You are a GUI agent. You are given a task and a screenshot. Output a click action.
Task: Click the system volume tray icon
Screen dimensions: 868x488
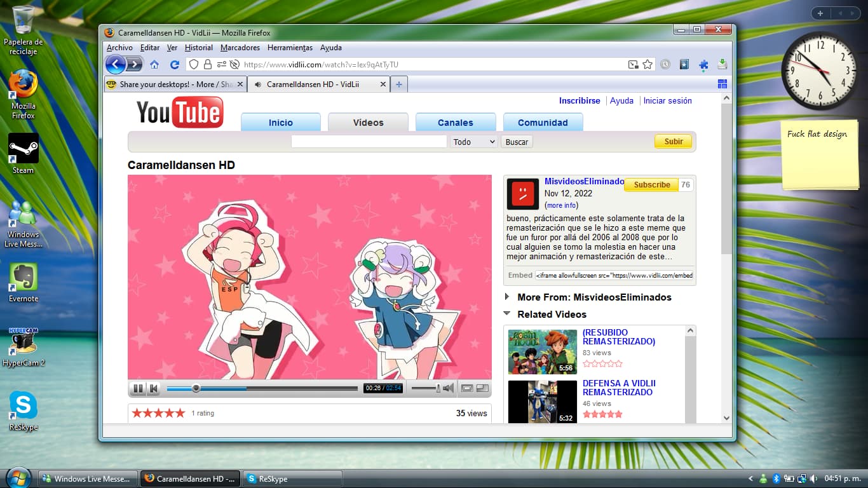click(x=813, y=478)
